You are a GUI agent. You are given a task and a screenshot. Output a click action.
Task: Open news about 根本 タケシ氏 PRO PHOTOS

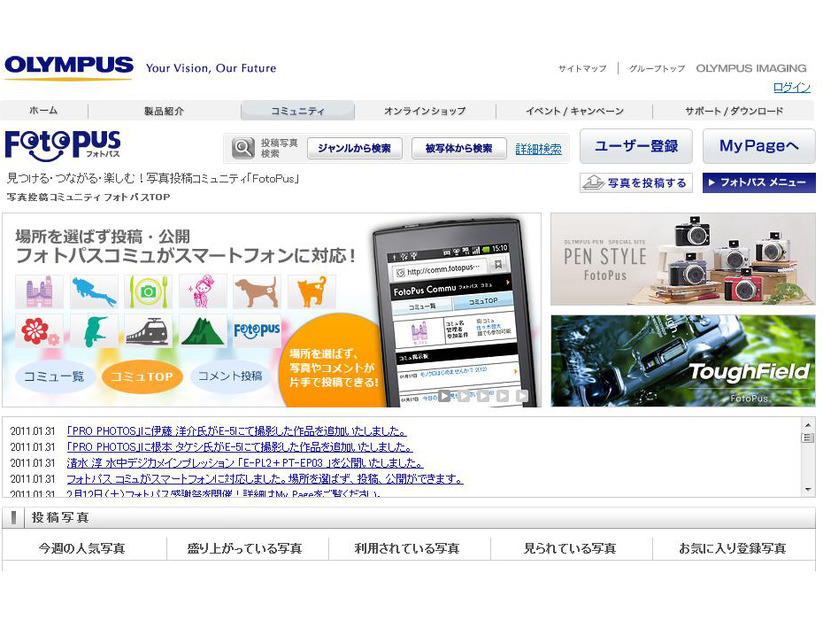[239, 447]
